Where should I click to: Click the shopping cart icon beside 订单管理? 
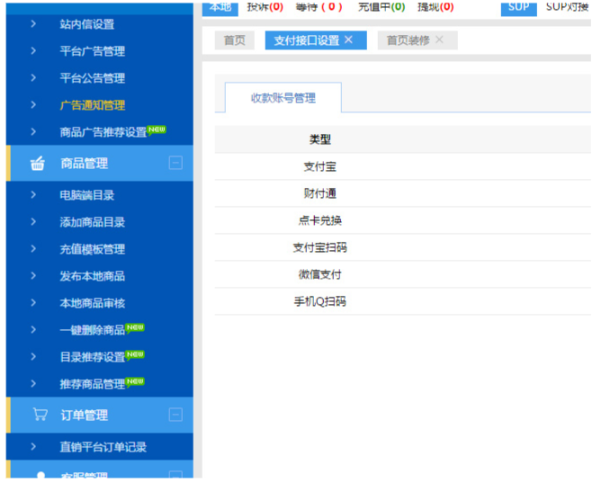(40, 414)
